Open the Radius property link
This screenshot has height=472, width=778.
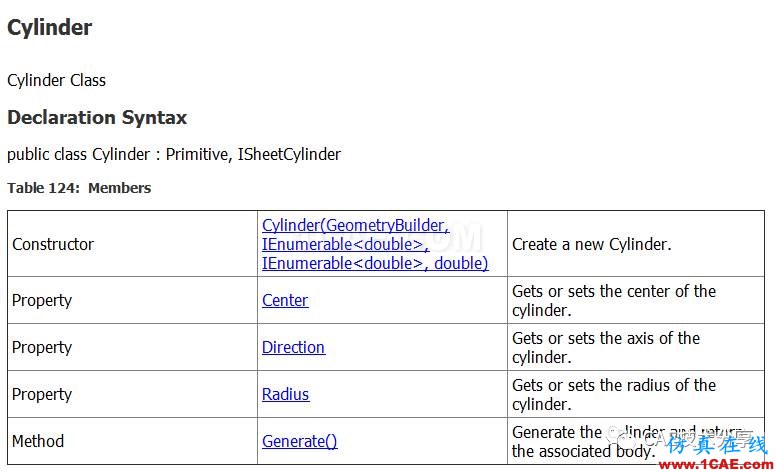[x=285, y=394]
